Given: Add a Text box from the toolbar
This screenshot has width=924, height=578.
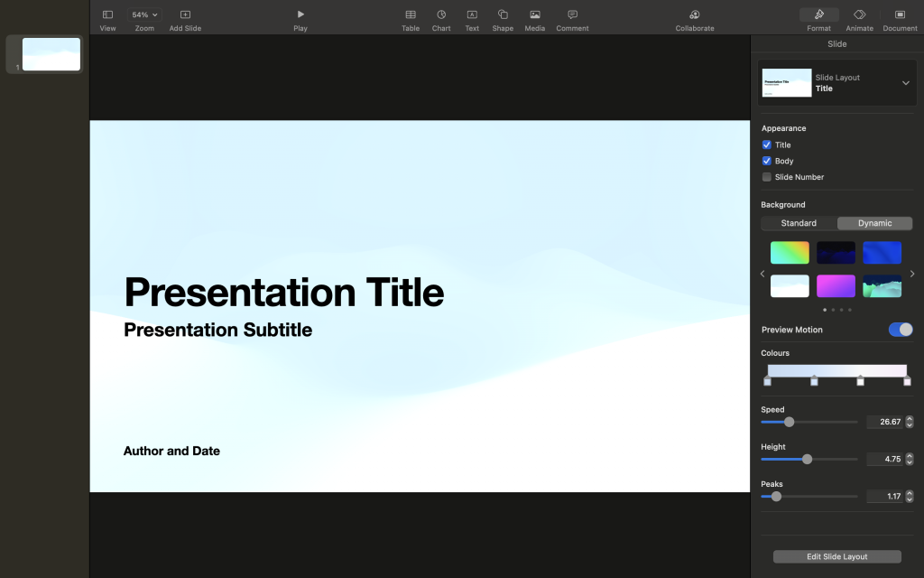Looking at the screenshot, I should (x=472, y=16).
